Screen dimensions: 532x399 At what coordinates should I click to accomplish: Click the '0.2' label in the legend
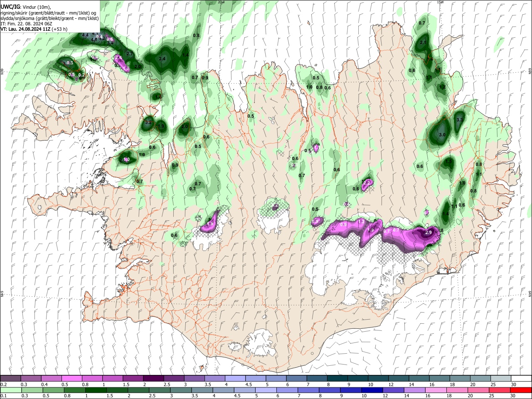(3, 384)
